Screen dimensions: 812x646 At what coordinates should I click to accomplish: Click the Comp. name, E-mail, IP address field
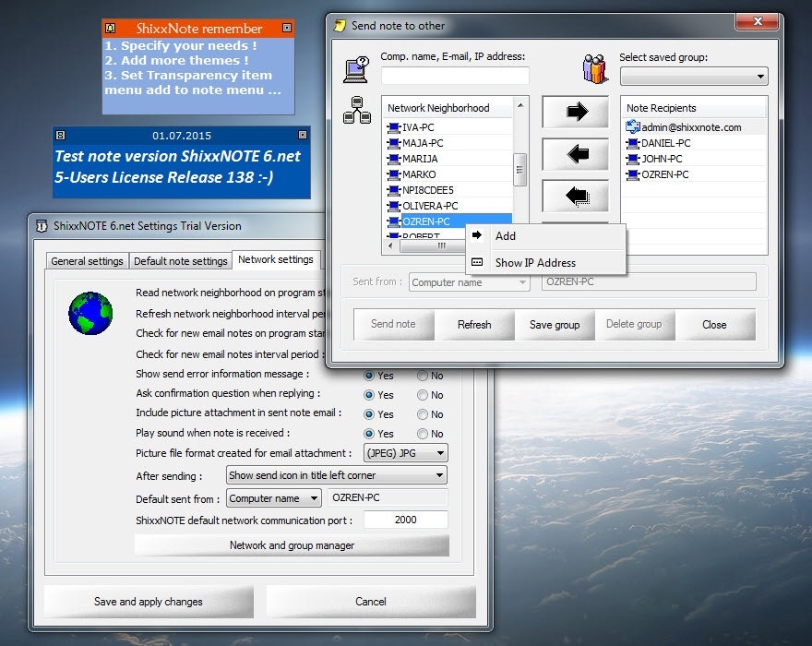[x=454, y=76]
